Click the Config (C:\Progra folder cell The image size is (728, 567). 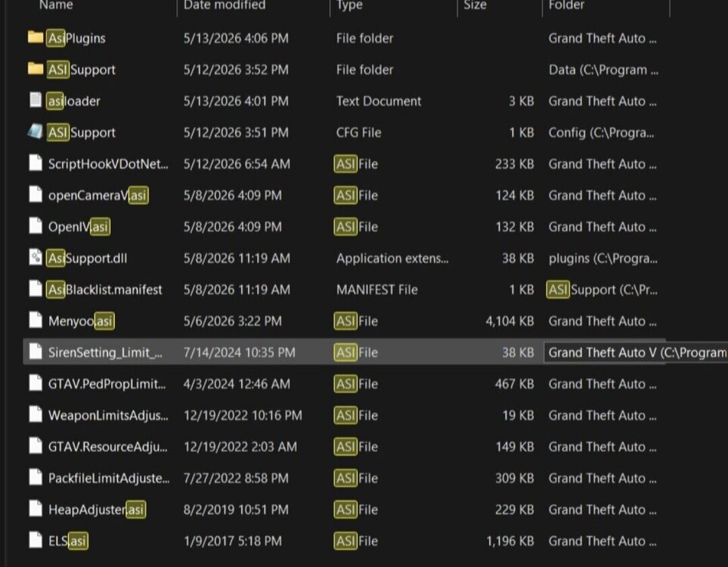601,132
